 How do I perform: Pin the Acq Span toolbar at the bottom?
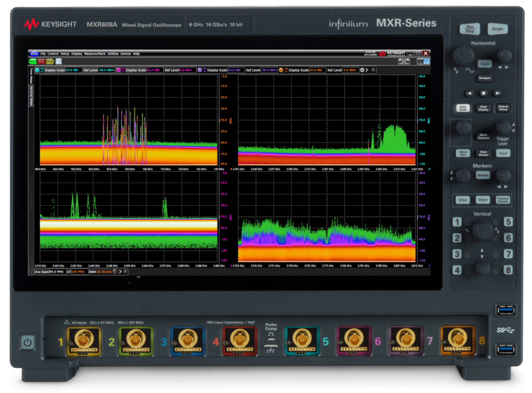point(125,271)
